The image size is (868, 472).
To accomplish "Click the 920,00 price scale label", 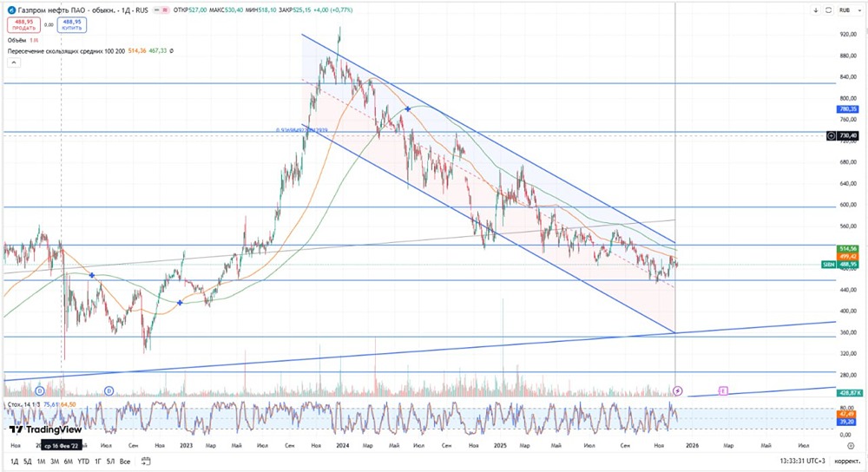I will [x=848, y=35].
